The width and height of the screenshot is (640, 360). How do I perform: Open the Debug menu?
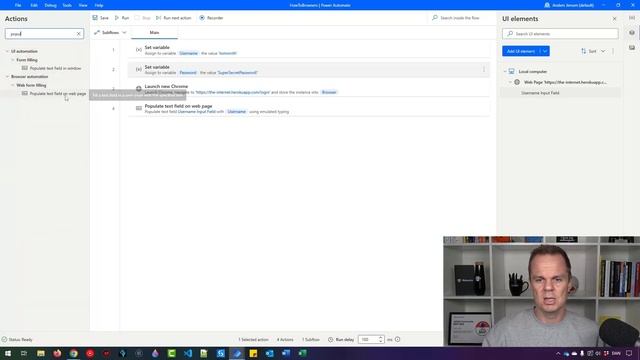[x=50, y=5]
